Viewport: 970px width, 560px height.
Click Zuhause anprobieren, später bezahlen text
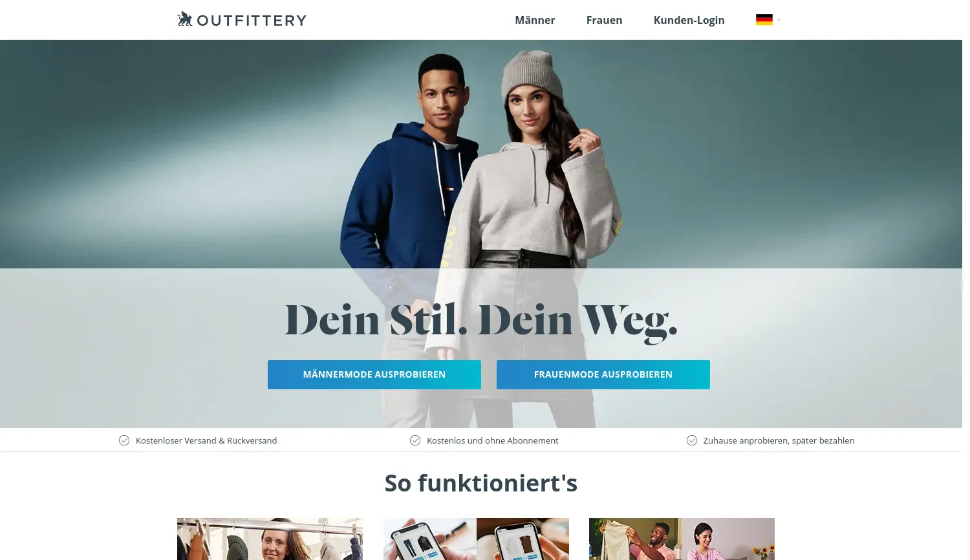[779, 440]
